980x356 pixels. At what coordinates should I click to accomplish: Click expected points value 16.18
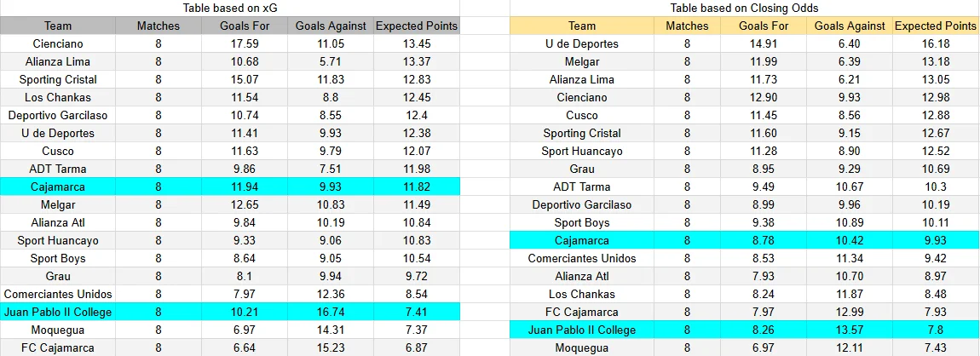936,43
